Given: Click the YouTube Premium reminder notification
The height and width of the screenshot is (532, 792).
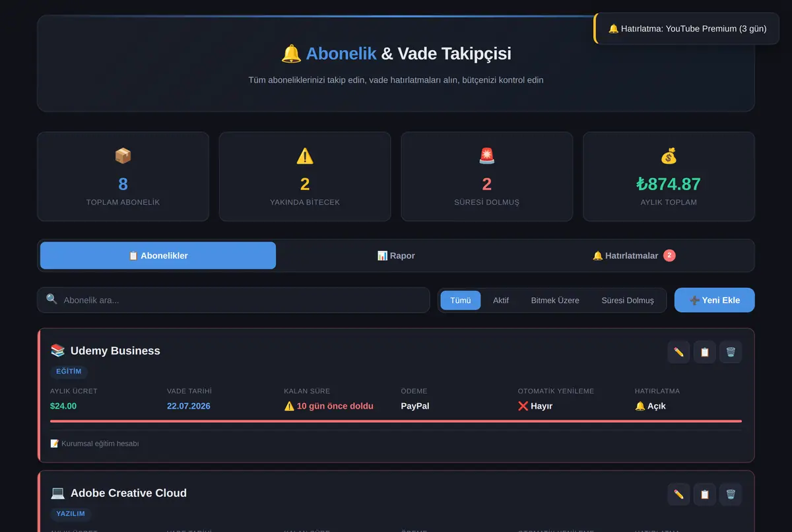Looking at the screenshot, I should 686,28.
